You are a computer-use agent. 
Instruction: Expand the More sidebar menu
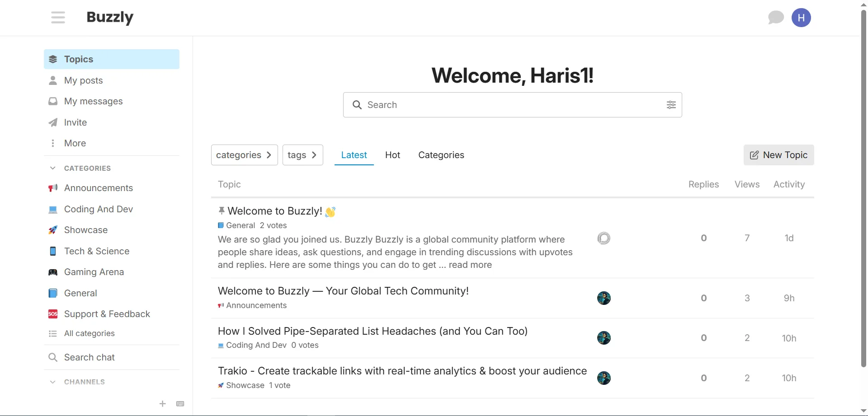[x=75, y=143]
